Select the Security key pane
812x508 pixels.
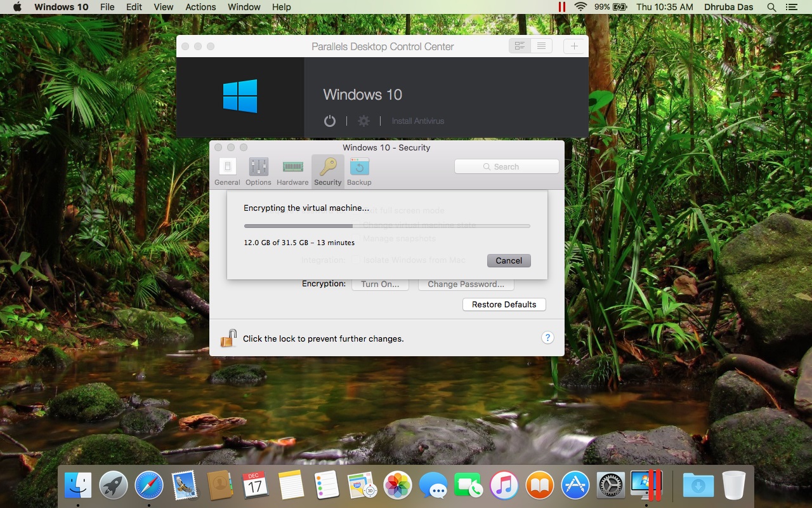327,171
